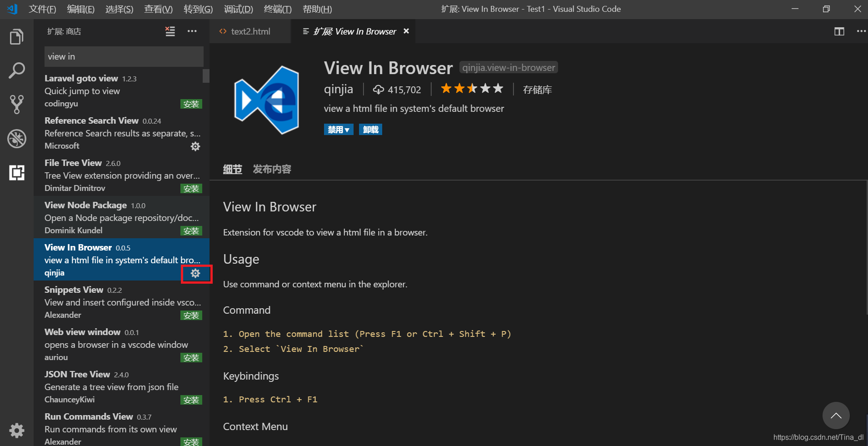
Task: Install Laravel goto view extension
Action: pos(191,104)
